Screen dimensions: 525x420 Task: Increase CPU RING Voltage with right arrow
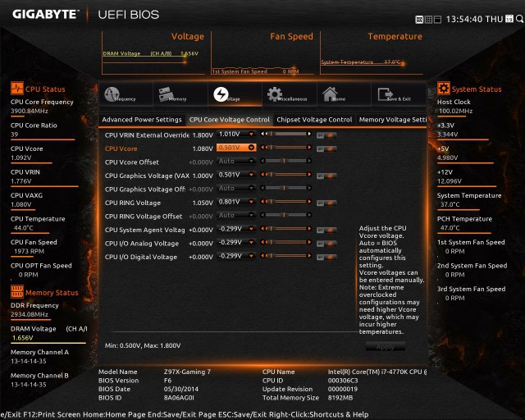pyautogui.click(x=309, y=202)
